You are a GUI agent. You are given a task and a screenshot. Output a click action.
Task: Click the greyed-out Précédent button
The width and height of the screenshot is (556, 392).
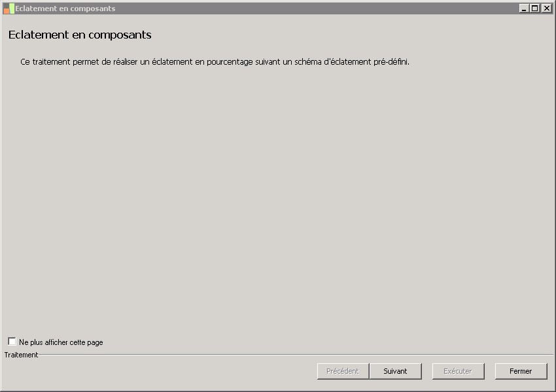pyautogui.click(x=343, y=371)
